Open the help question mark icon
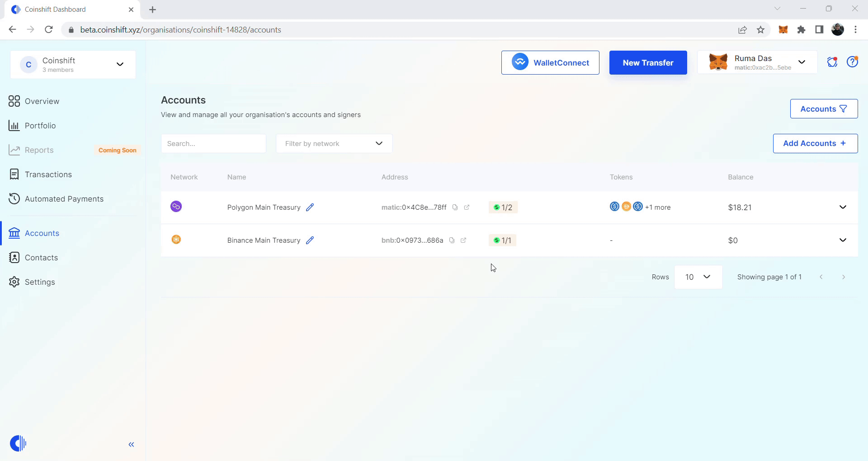 pos(853,62)
